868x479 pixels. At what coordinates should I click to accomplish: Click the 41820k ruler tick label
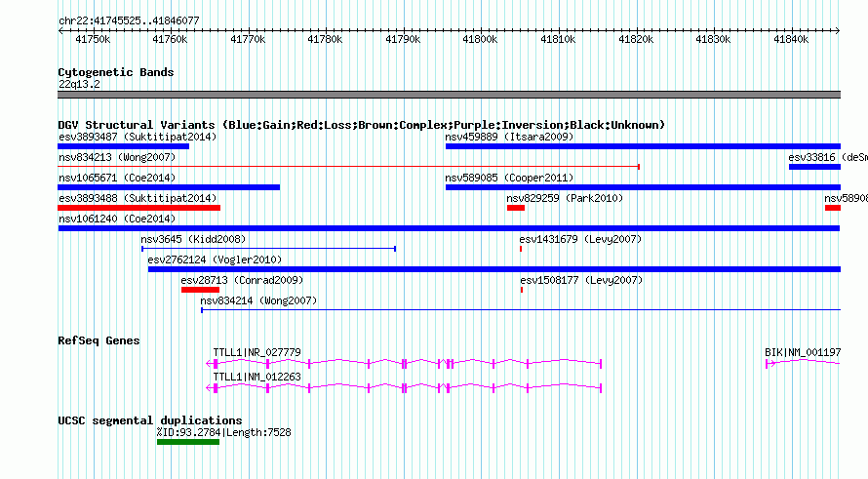(636, 39)
